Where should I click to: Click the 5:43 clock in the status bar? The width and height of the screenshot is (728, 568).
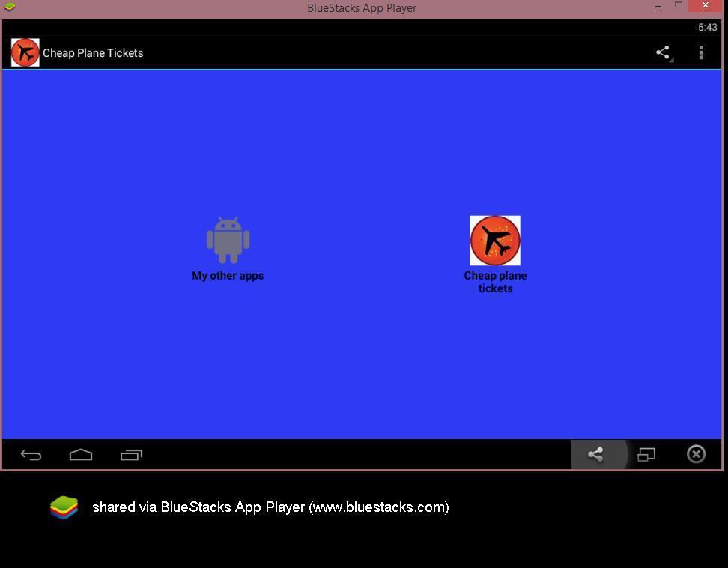click(x=707, y=27)
